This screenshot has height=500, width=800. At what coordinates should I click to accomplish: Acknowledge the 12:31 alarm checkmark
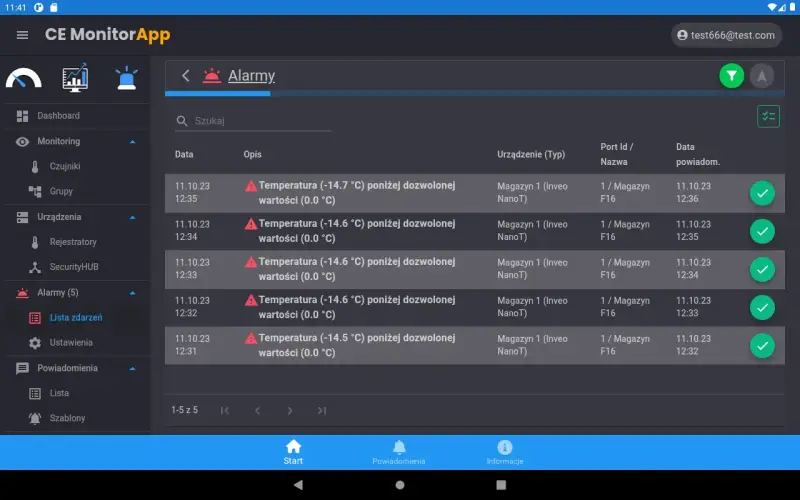(762, 346)
